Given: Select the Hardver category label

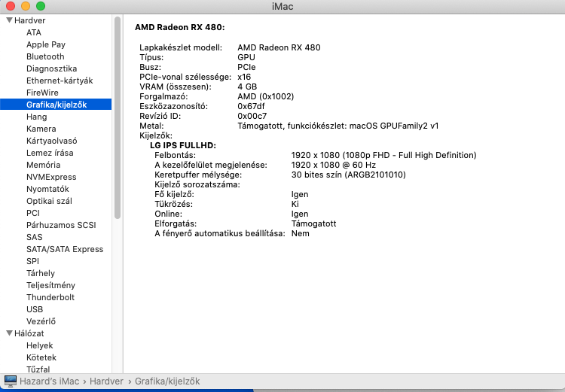Looking at the screenshot, I should pyautogui.click(x=29, y=20).
